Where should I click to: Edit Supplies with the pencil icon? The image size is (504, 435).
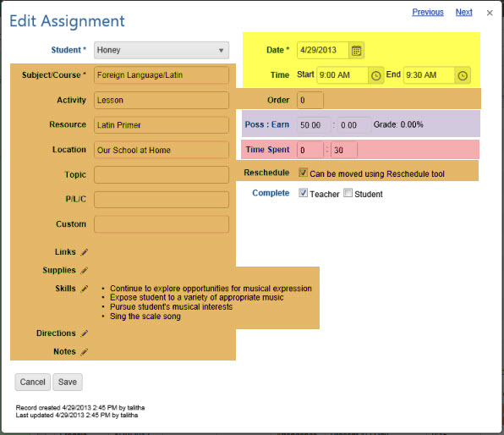pos(85,271)
